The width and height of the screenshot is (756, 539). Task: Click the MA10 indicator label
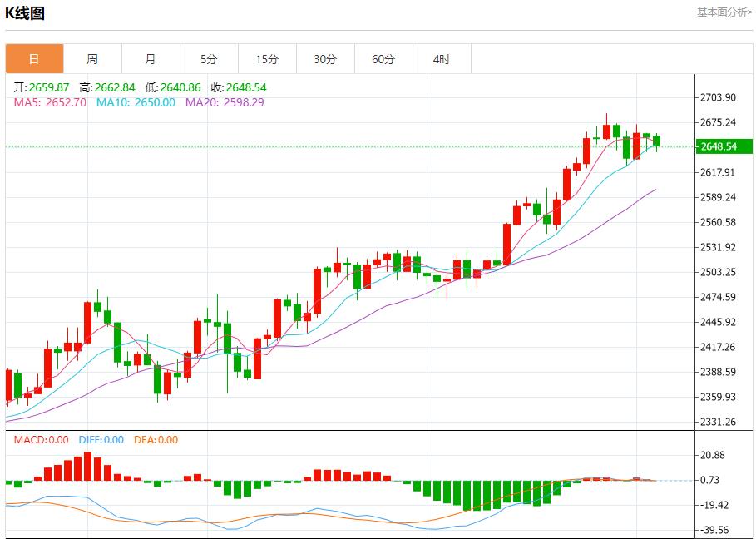point(136,102)
